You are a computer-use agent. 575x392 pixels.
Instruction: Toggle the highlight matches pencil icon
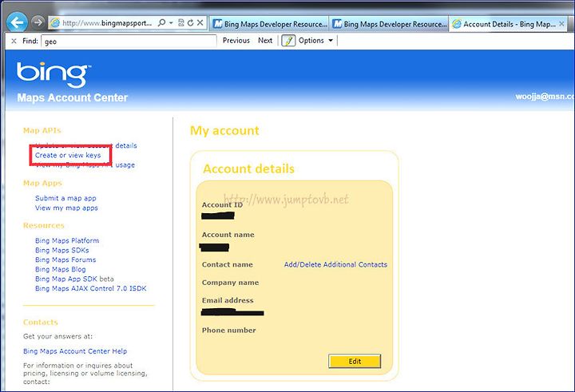288,41
